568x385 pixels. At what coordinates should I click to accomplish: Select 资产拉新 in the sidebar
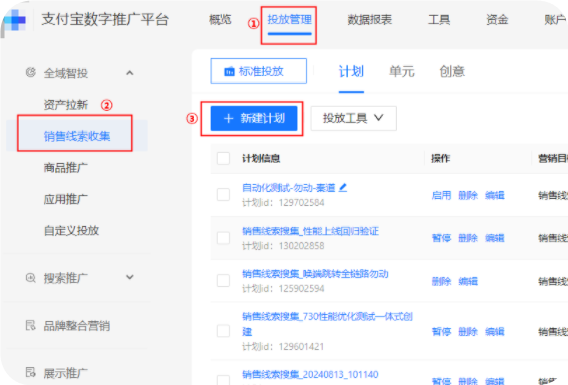coord(66,105)
